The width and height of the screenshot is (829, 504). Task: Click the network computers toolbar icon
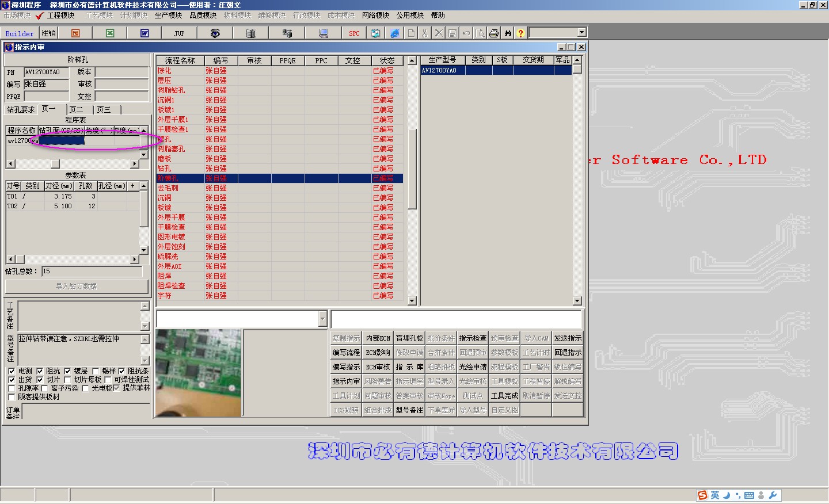(287, 33)
